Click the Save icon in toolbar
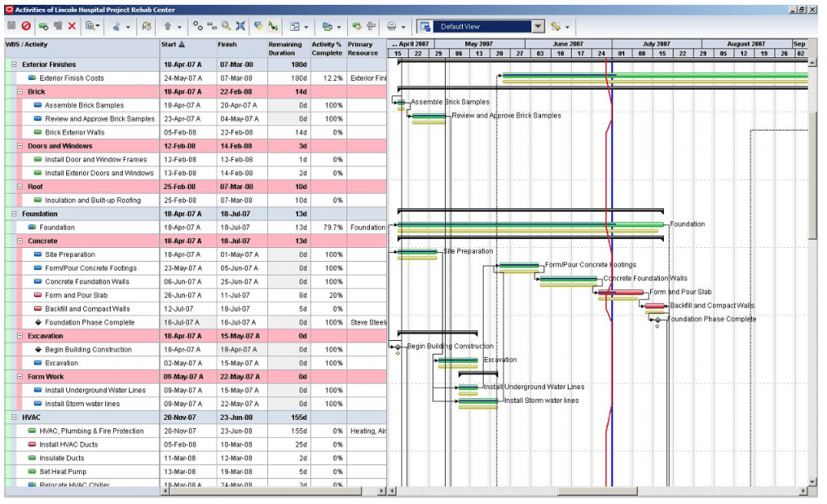 click(11, 26)
